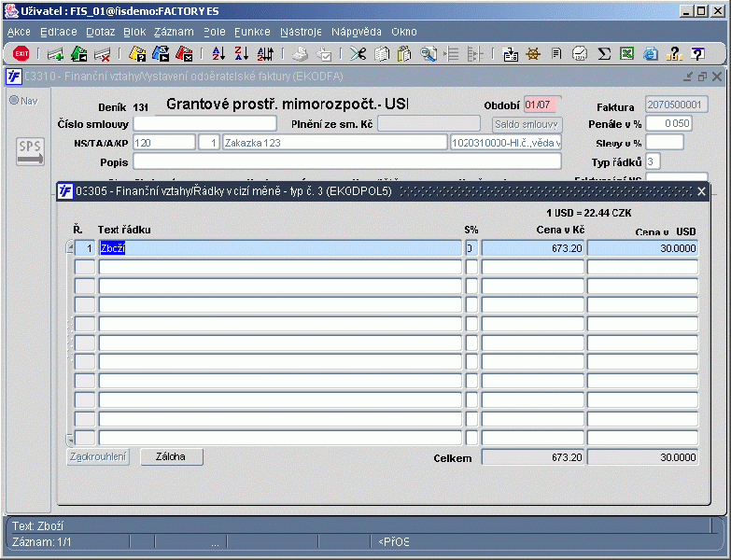Click the Faktura number field 2070500001
The image size is (731, 560).
677,105
